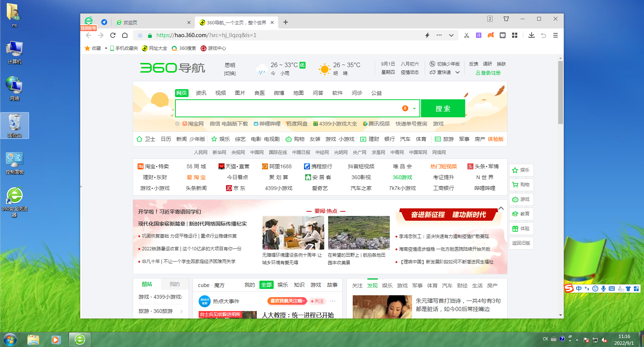The width and height of the screenshot is (644, 347).
Task: Switch to the 我的 tab beside 酷站
Action: tap(175, 284)
